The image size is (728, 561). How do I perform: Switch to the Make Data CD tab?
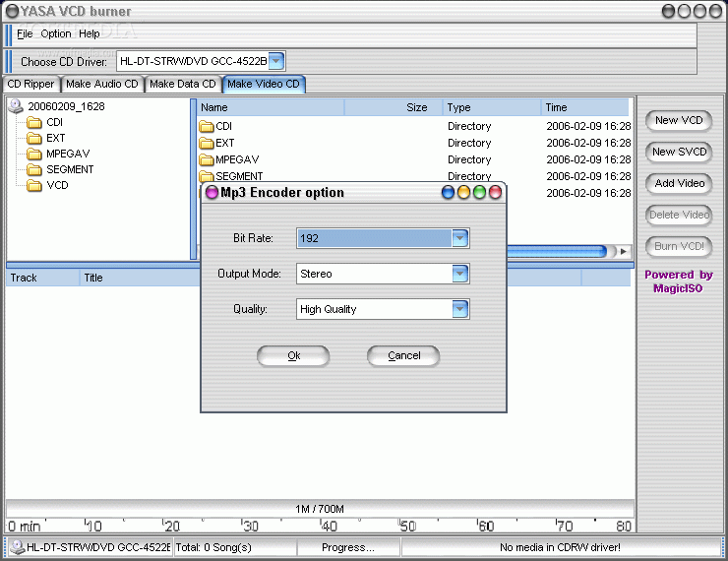pyautogui.click(x=183, y=84)
